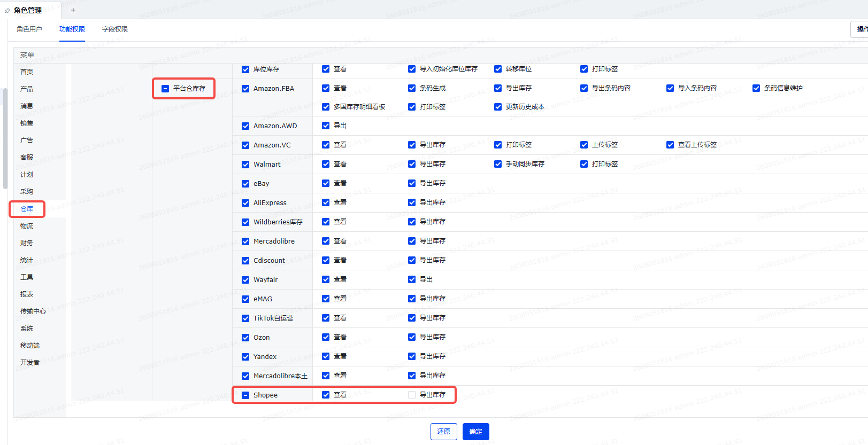
Task: Open 传输中心 menu entry
Action: (x=33, y=311)
